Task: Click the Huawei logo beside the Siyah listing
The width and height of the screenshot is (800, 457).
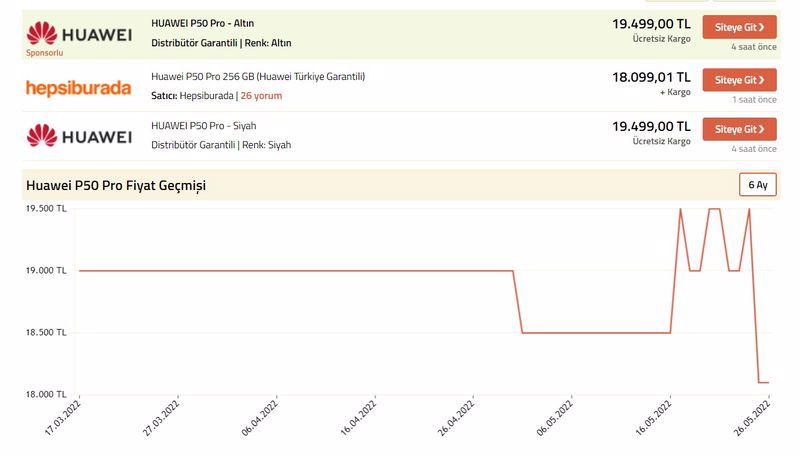Action: [x=79, y=136]
